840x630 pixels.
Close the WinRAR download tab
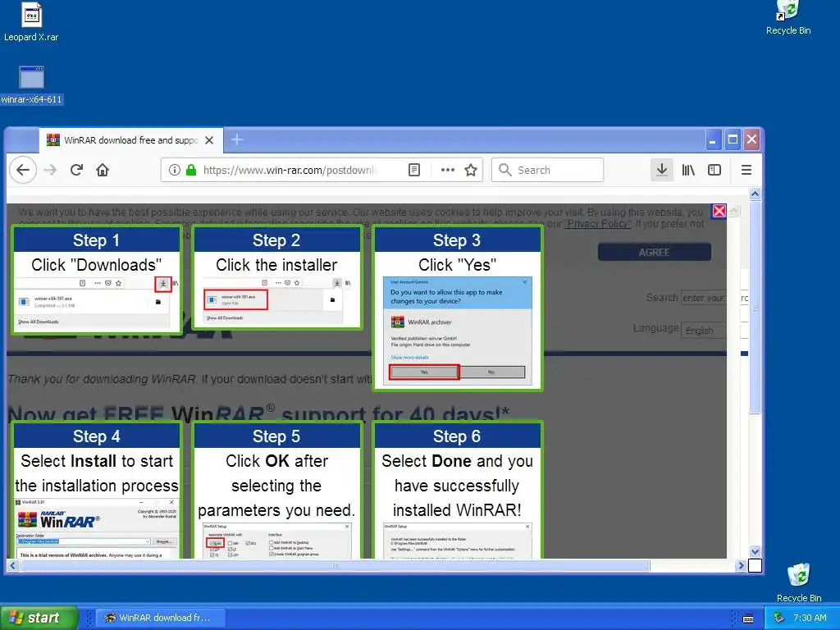(209, 140)
